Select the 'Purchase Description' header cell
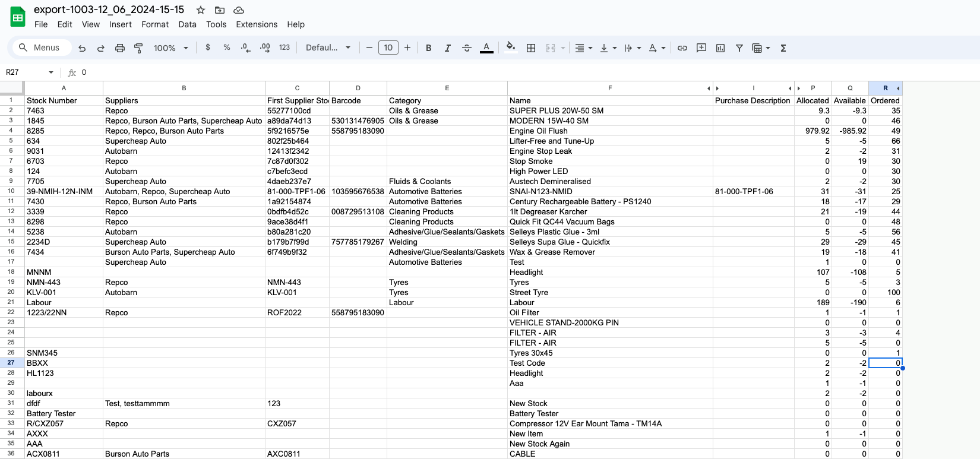Viewport: 980px width, 459px height. [753, 100]
